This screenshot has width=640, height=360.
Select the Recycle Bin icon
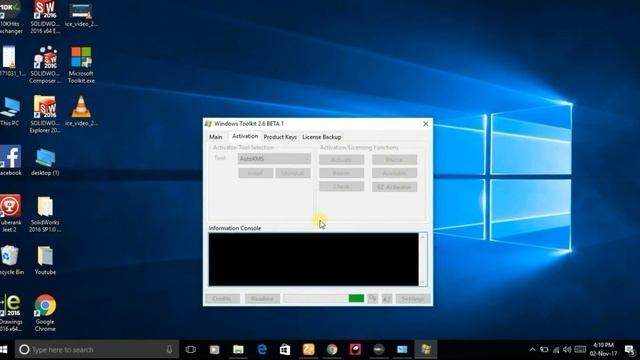click(11, 260)
